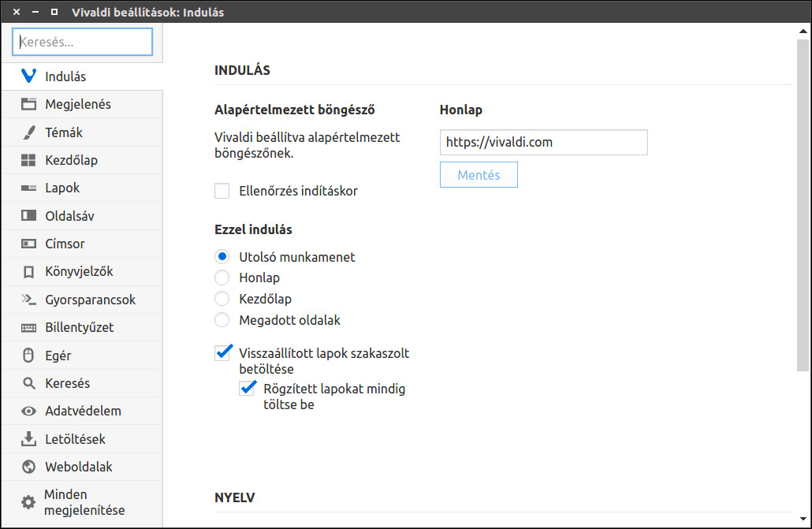Click the 'Címsor' sidebar label
This screenshot has width=812, height=529.
click(x=65, y=244)
